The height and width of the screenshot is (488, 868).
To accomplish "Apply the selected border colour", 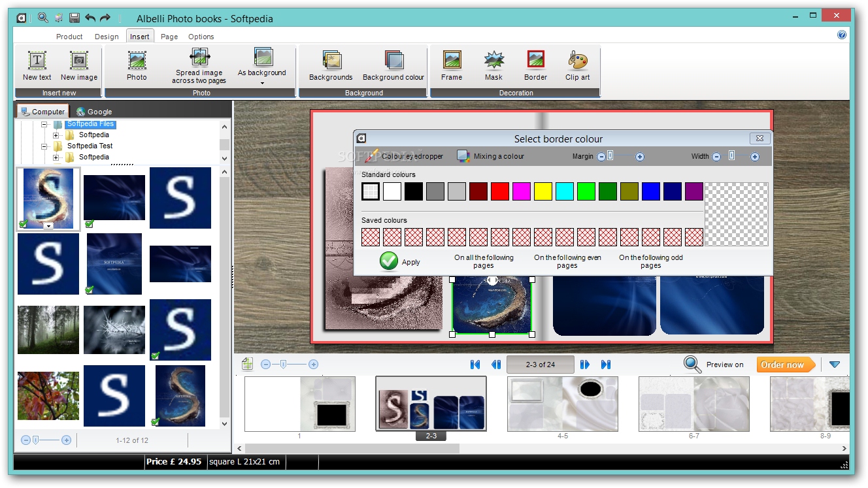I will [x=399, y=262].
